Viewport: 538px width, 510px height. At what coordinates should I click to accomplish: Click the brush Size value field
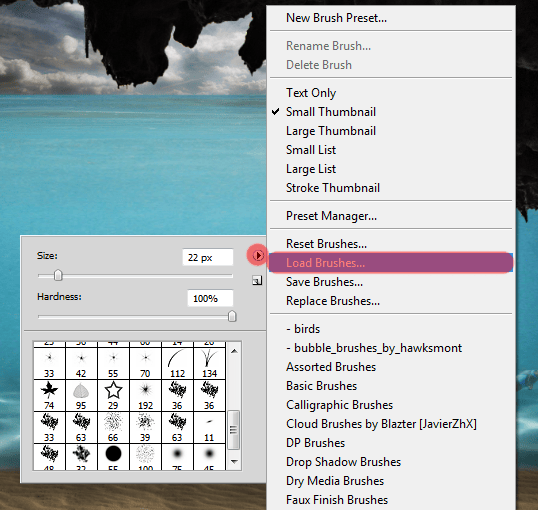208,257
